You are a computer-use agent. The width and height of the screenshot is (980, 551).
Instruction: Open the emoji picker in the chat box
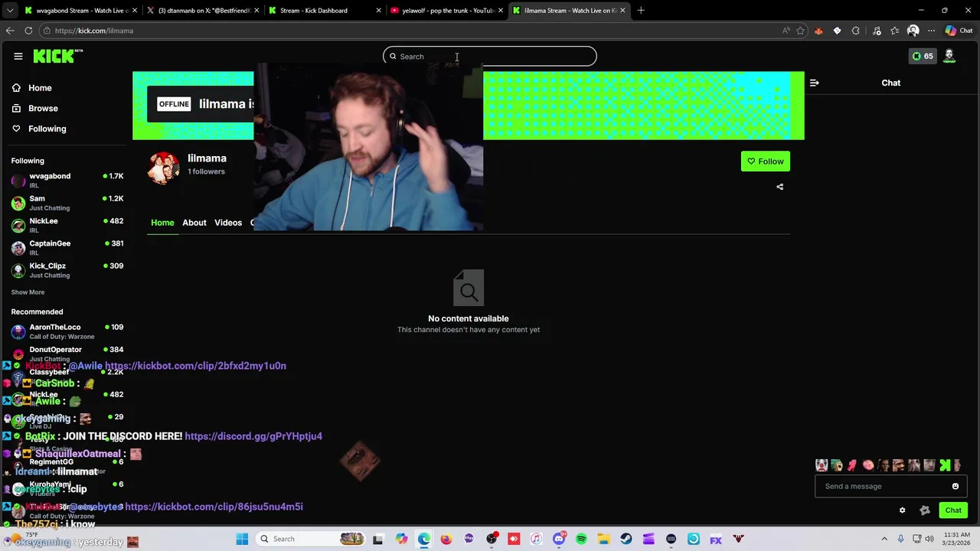click(955, 486)
